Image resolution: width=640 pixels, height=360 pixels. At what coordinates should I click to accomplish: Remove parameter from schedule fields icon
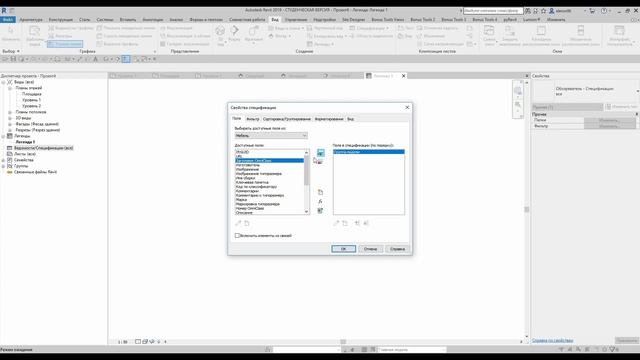[320, 162]
